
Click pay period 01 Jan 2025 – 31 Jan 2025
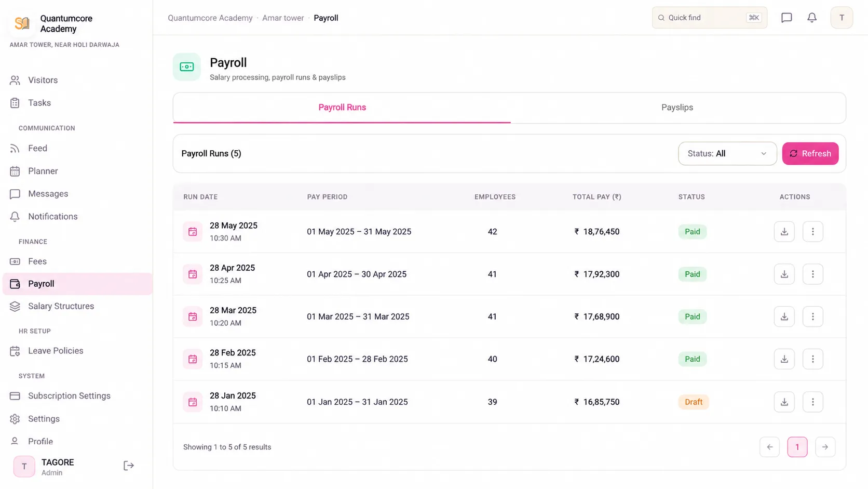point(357,402)
